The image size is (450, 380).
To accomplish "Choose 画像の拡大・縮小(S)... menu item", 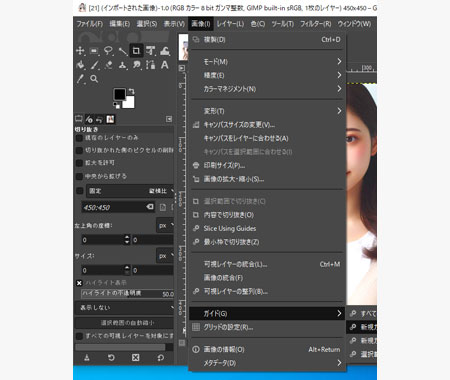I will tap(268, 179).
